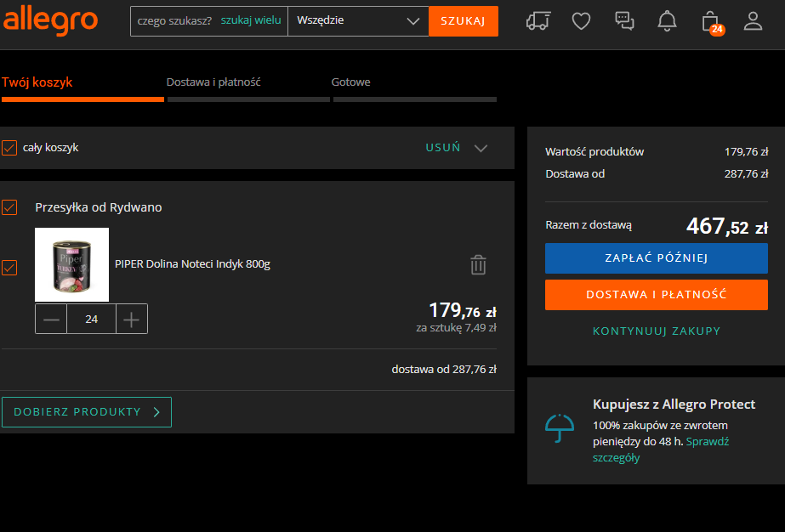Click the quantity field showing 24
The image size is (785, 532).
pyautogui.click(x=91, y=319)
